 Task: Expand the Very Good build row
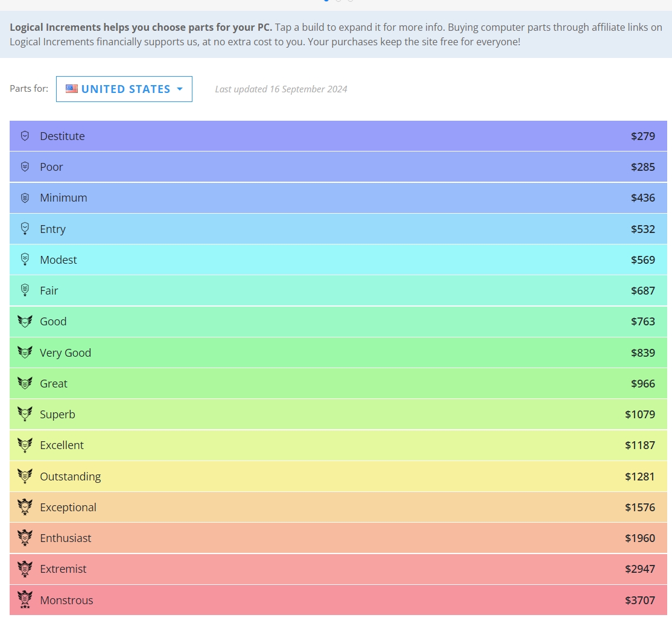pos(338,352)
